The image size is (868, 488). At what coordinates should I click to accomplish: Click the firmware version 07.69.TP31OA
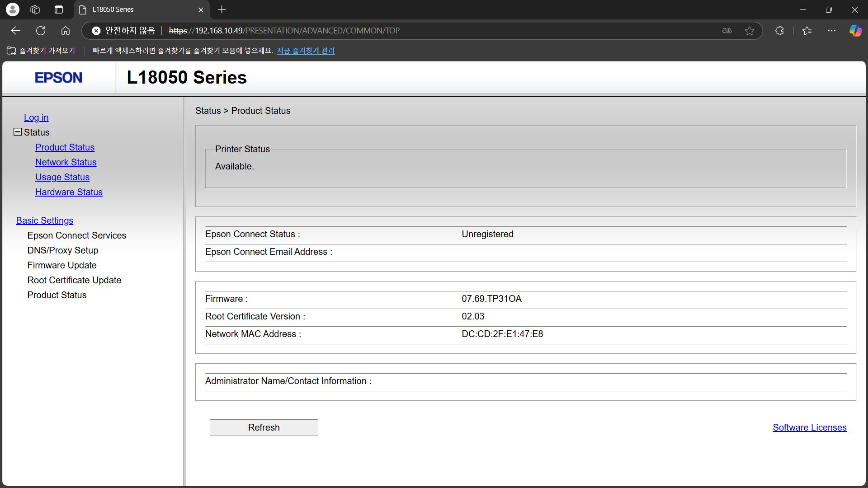(492, 299)
